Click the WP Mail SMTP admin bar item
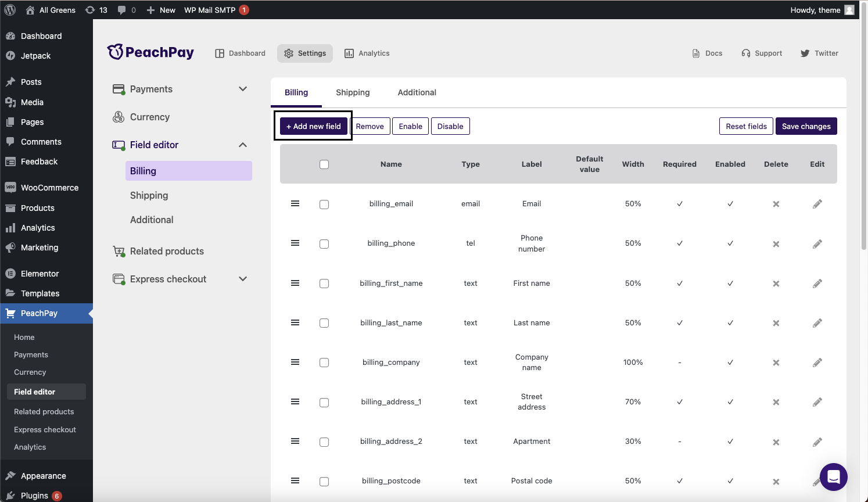The image size is (868, 502). click(x=216, y=10)
